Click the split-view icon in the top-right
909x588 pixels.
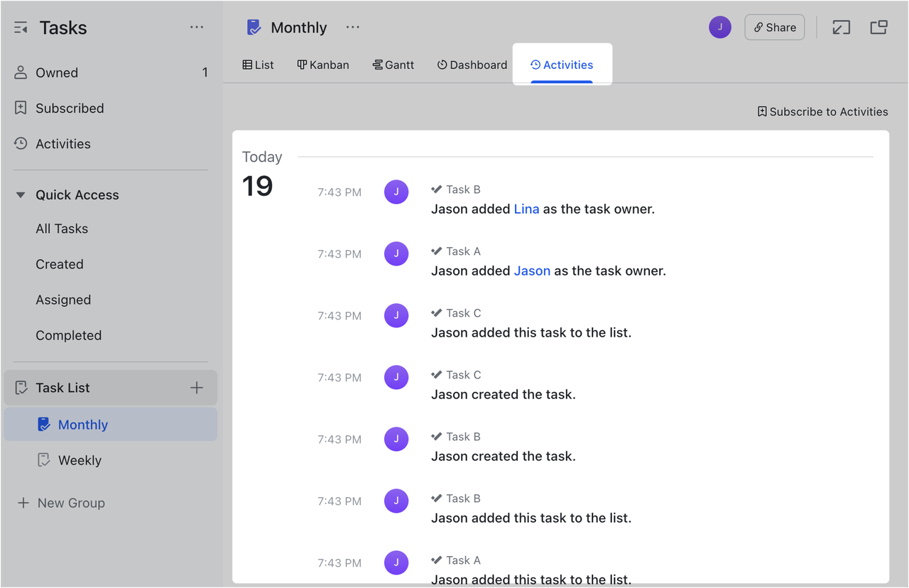tap(878, 27)
